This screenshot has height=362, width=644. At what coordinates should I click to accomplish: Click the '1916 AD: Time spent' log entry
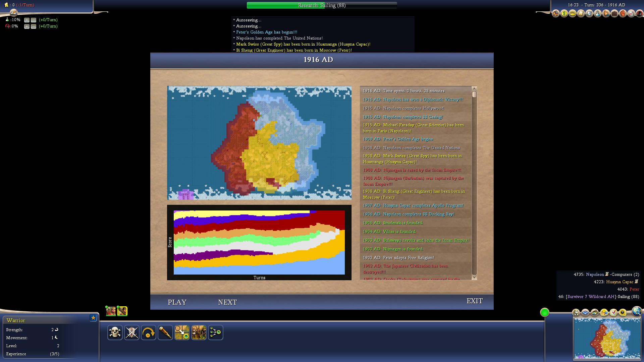coord(404,91)
